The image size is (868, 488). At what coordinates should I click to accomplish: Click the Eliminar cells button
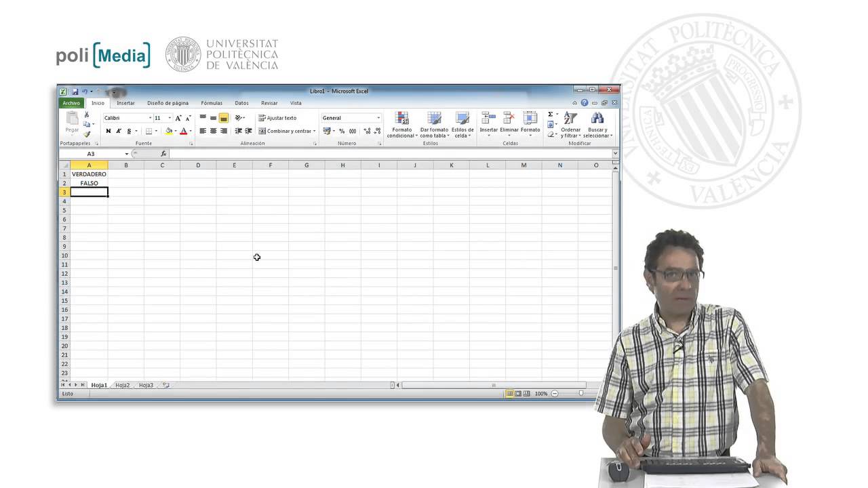(509, 124)
